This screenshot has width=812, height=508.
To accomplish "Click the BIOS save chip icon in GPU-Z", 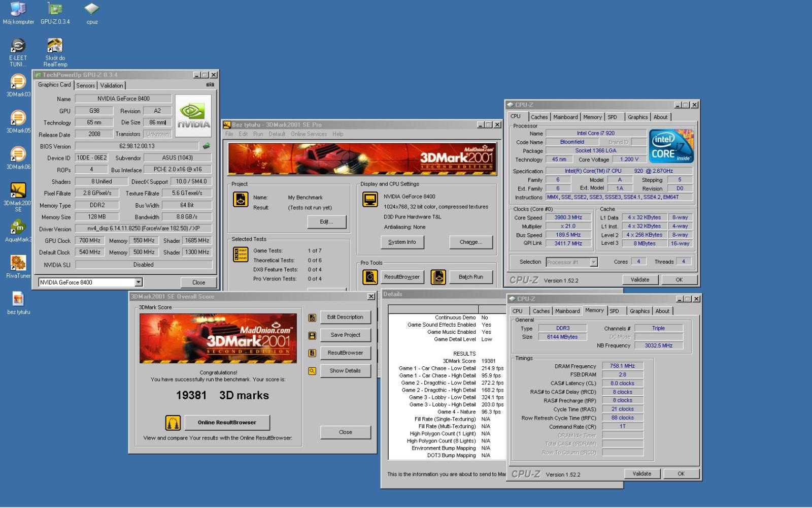I will tap(207, 146).
